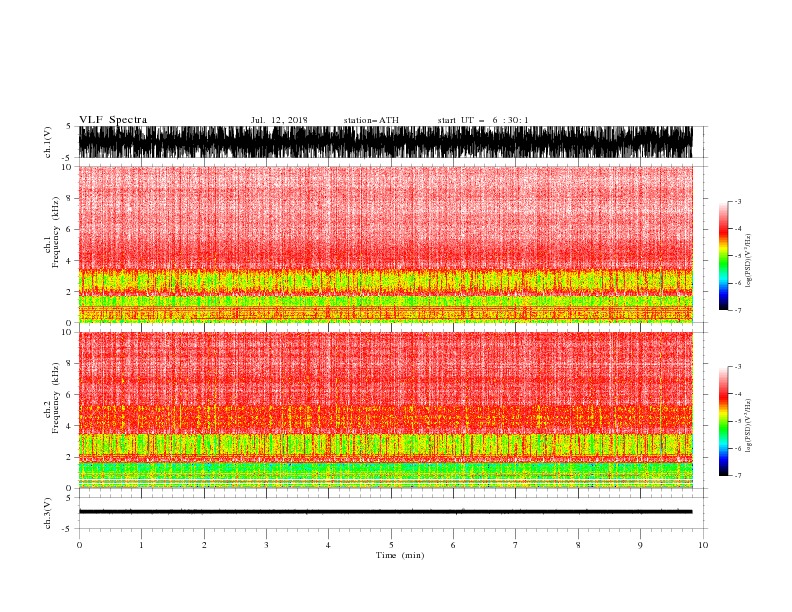This screenshot has width=792, height=612.
Task: Click time axis tick label "7"
Action: [x=516, y=545]
